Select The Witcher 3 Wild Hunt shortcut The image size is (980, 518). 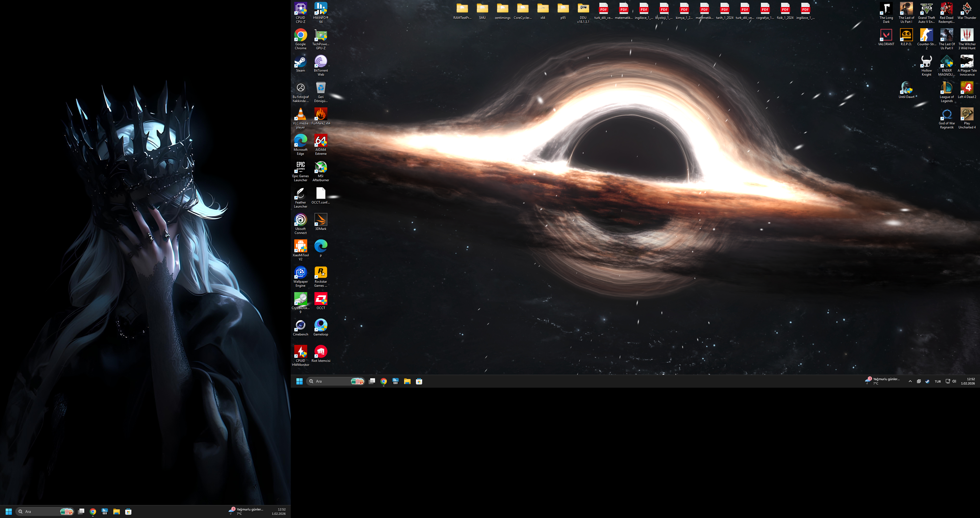click(x=967, y=39)
